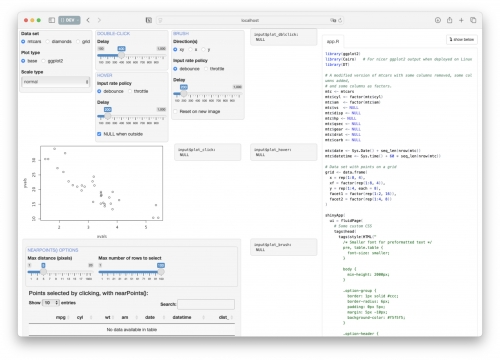500x360 pixels.
Task: Show the tab overview icon
Action: pyautogui.click(x=473, y=20)
